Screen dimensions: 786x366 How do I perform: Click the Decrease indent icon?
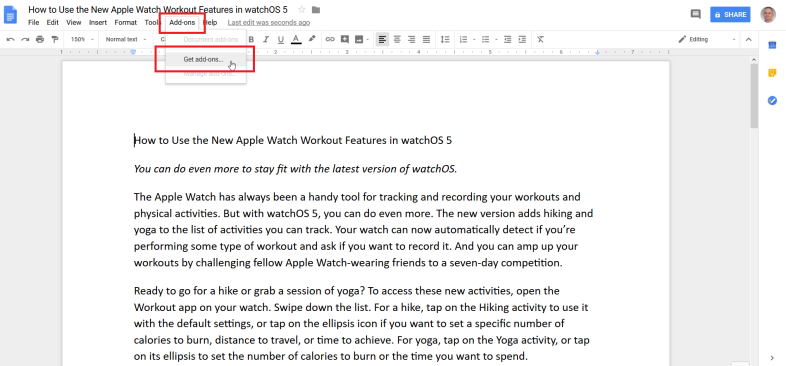click(x=507, y=39)
